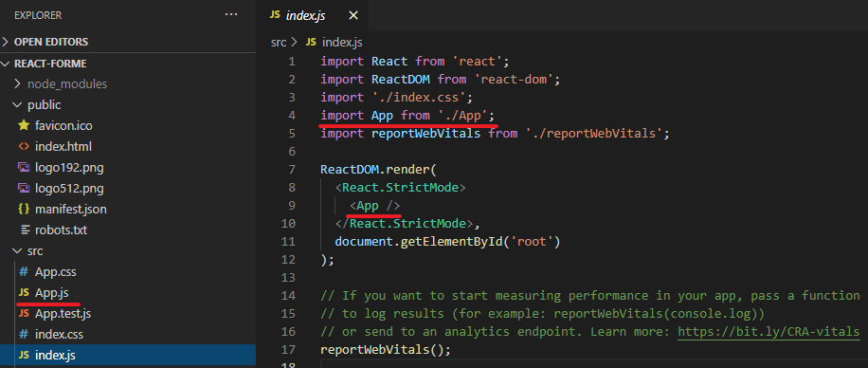Click the index.js breadcrumb segment
This screenshot has width=868, height=368.
pos(342,42)
